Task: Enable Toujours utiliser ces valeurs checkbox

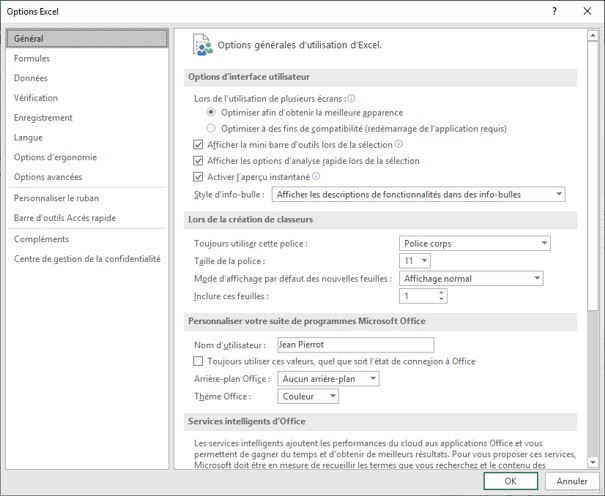Action: 197,361
